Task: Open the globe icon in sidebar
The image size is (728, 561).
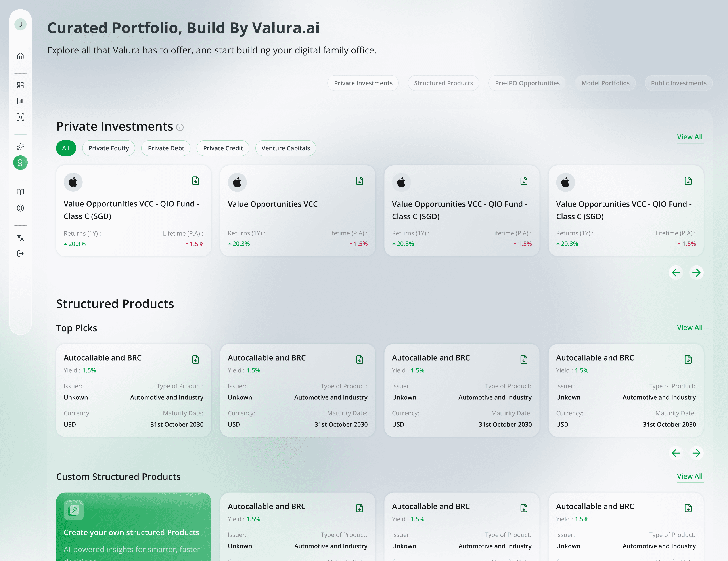Action: [x=20, y=208]
